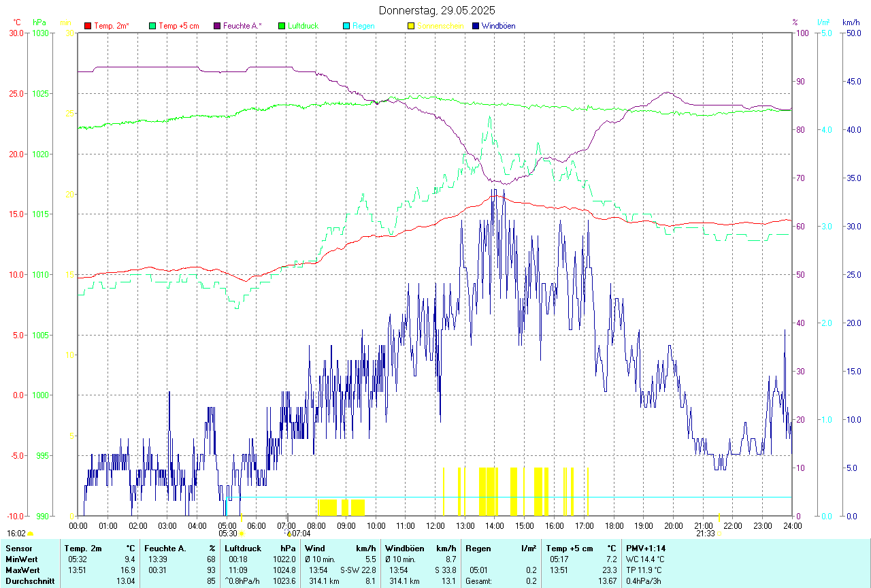Select the dark blue Windböen legend swatch
Image resolution: width=871 pixels, height=588 pixels.
(476, 26)
